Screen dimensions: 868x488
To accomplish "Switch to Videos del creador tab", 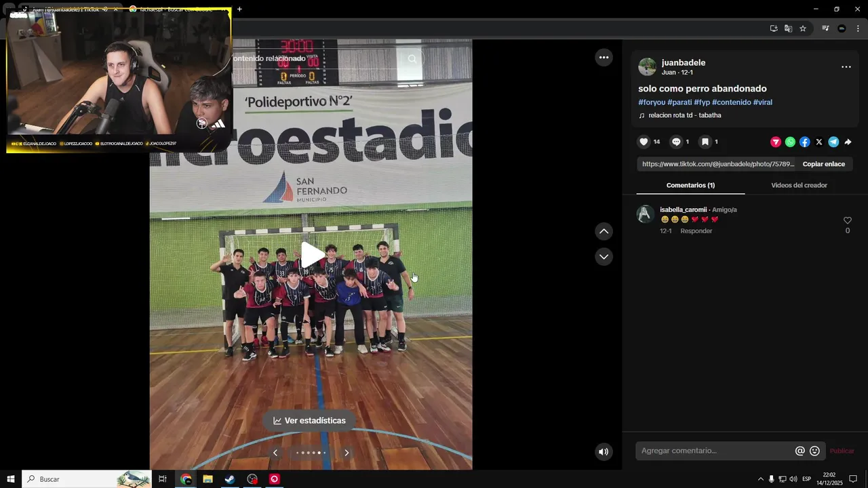I will 799,185.
